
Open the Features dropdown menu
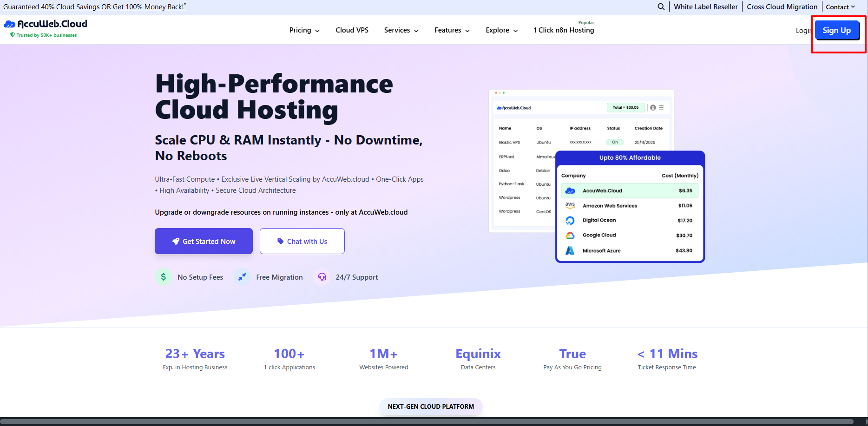click(452, 30)
